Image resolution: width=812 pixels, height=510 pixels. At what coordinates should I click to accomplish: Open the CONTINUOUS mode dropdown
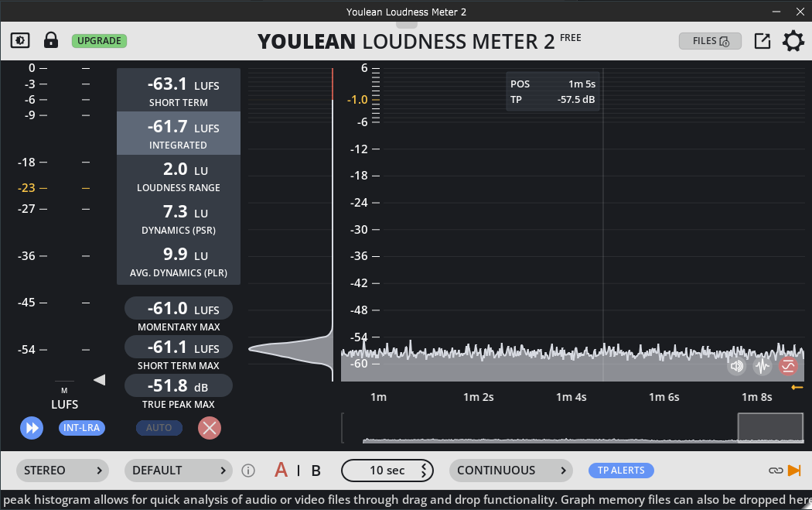(511, 471)
